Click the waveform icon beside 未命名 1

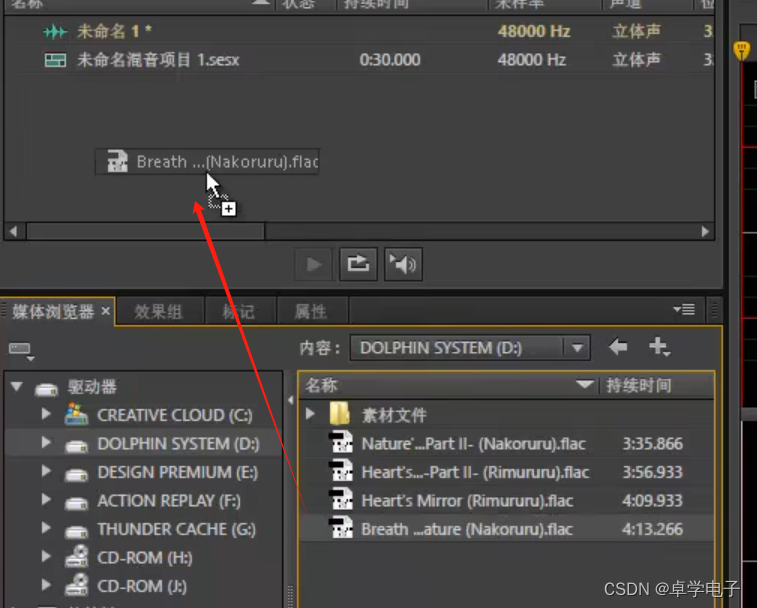click(x=55, y=32)
